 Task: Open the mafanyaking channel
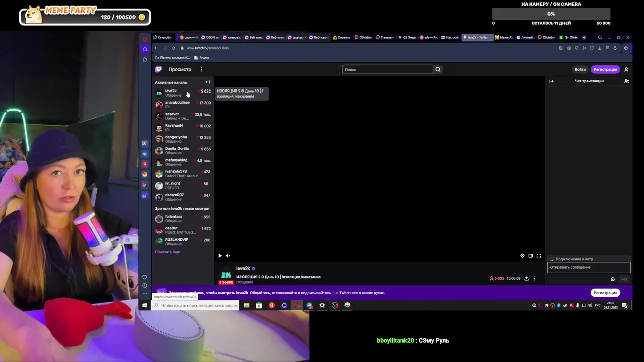(183, 162)
